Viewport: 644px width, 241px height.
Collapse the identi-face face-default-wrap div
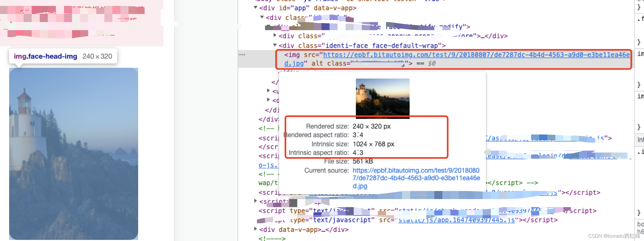[275, 45]
